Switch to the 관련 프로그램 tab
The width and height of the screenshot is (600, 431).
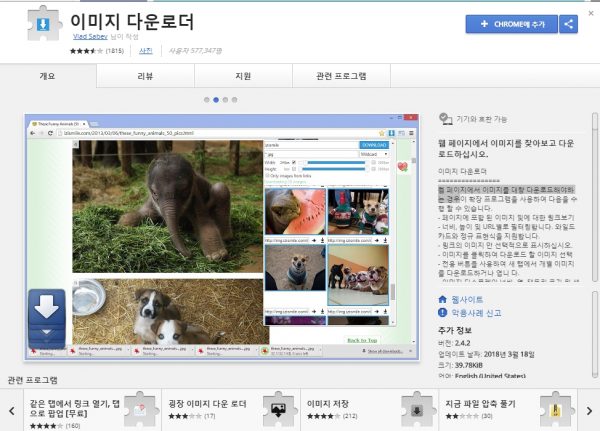pos(341,76)
